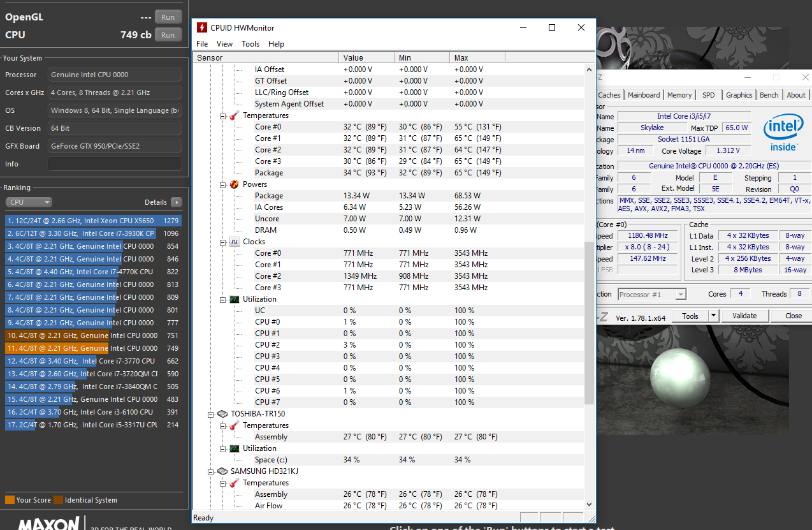Click the Validate button in CPU-Z
The image size is (812, 530).
pyautogui.click(x=744, y=316)
